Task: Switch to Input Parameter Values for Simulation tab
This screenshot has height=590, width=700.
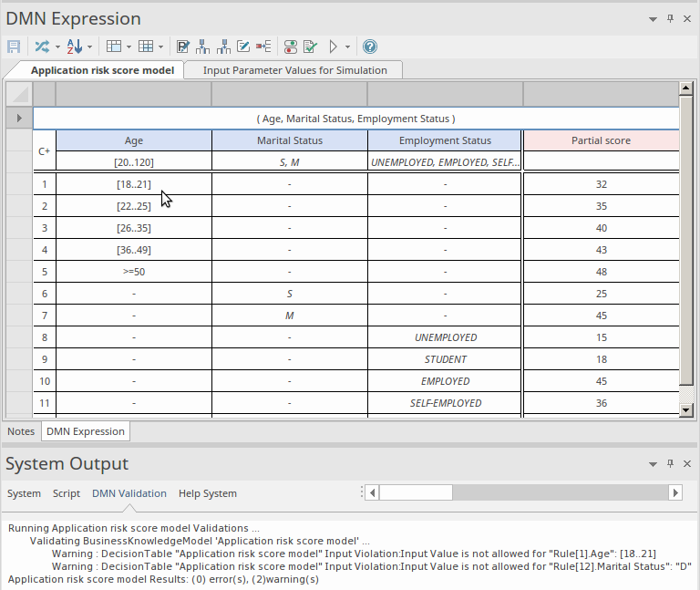Action: [294, 70]
